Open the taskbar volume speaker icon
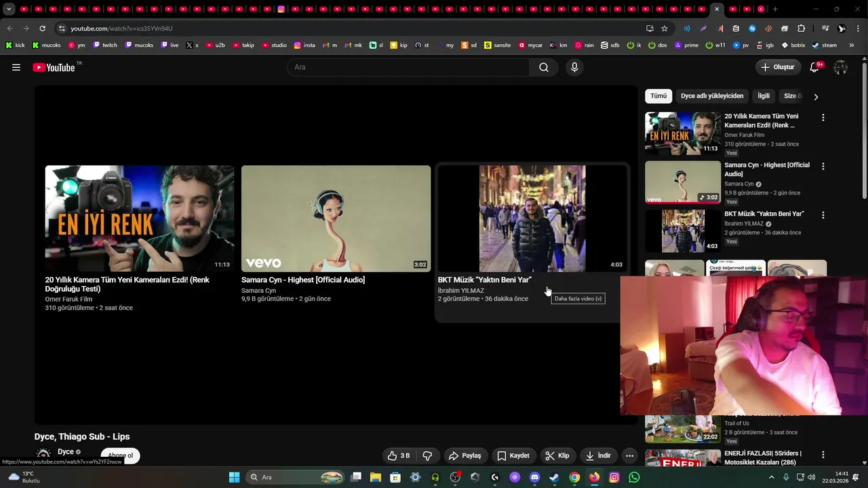 coord(812,477)
